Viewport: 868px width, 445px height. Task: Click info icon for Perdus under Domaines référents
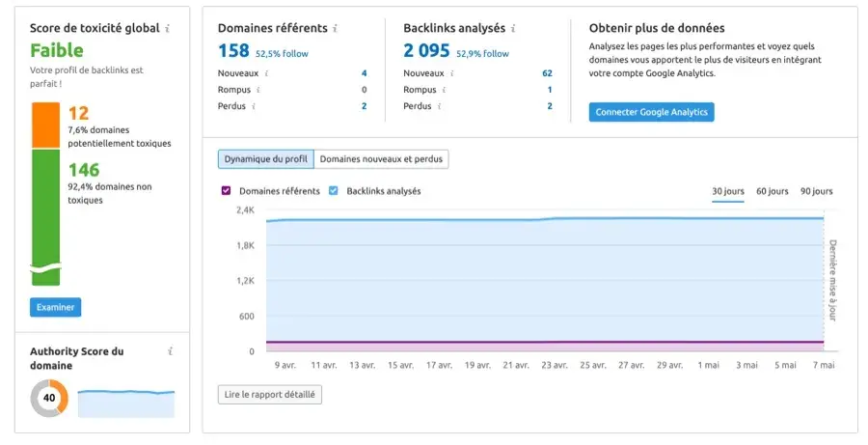tap(254, 106)
